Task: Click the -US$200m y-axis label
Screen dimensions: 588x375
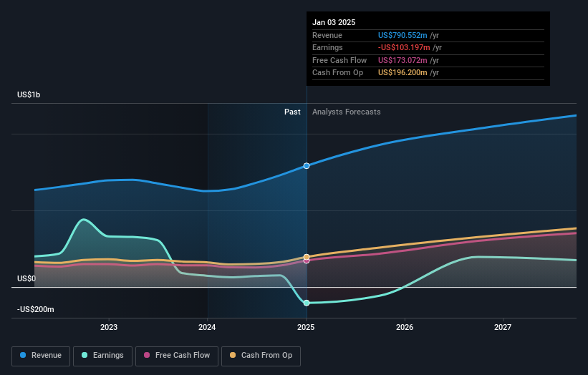Action: 36,309
